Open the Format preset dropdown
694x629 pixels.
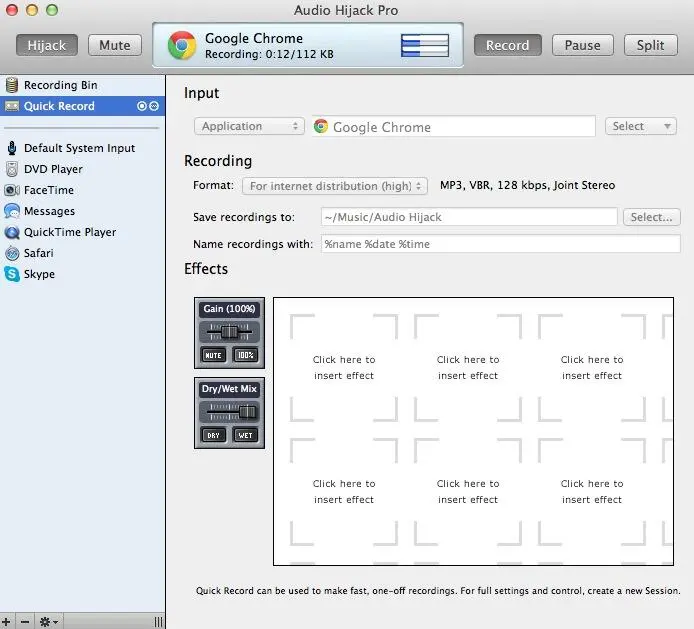pyautogui.click(x=335, y=186)
